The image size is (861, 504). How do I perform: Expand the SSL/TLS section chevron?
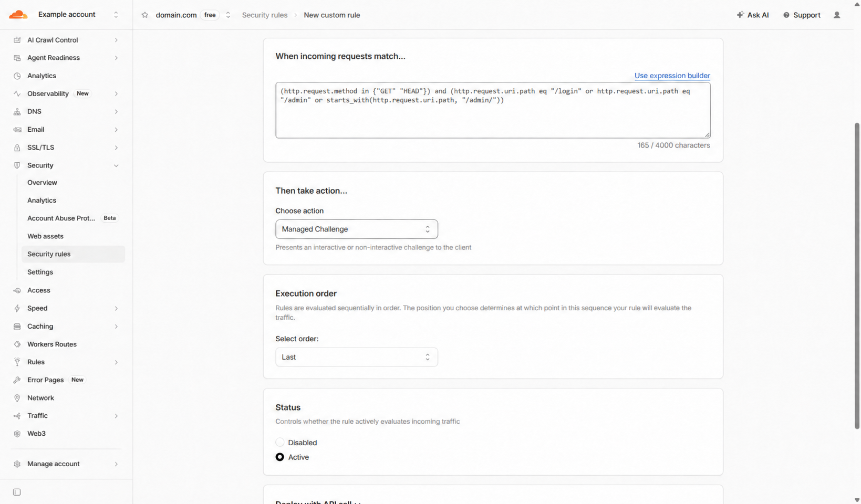[x=116, y=148]
